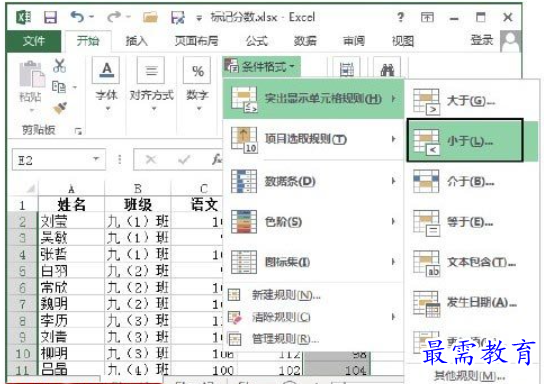Select Equal To (等于) rule
Viewport: 544px width, 384px height.
click(473, 222)
